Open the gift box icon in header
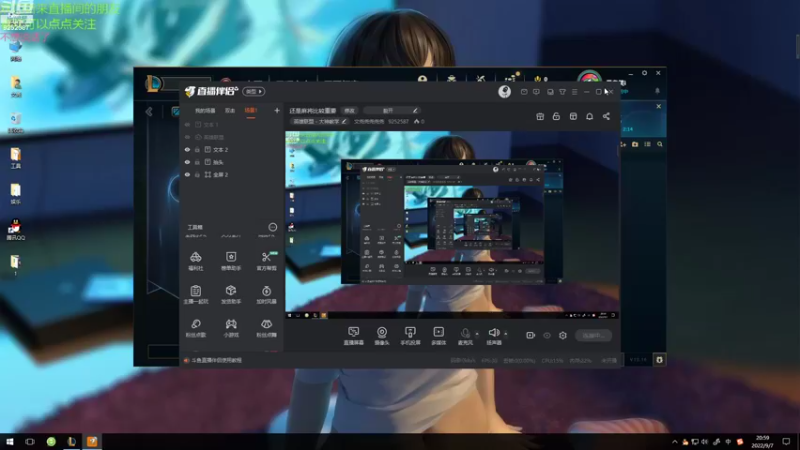The height and width of the screenshot is (450, 800). tap(540, 116)
